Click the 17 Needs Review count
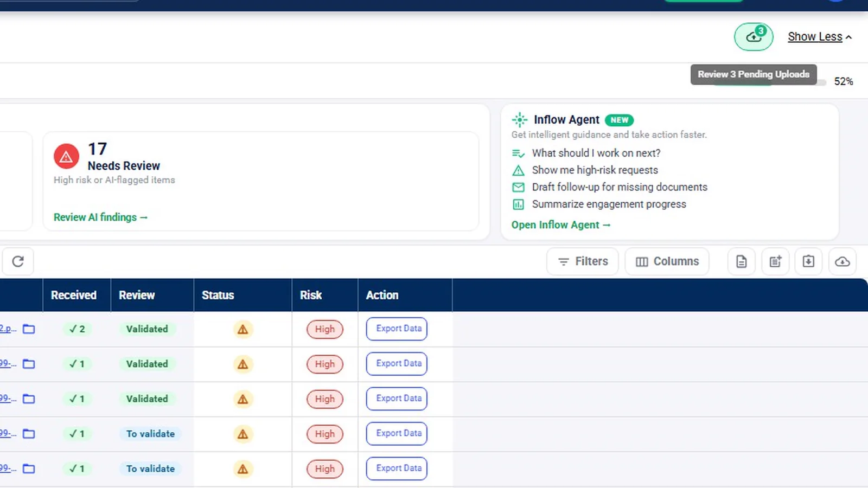 click(98, 149)
